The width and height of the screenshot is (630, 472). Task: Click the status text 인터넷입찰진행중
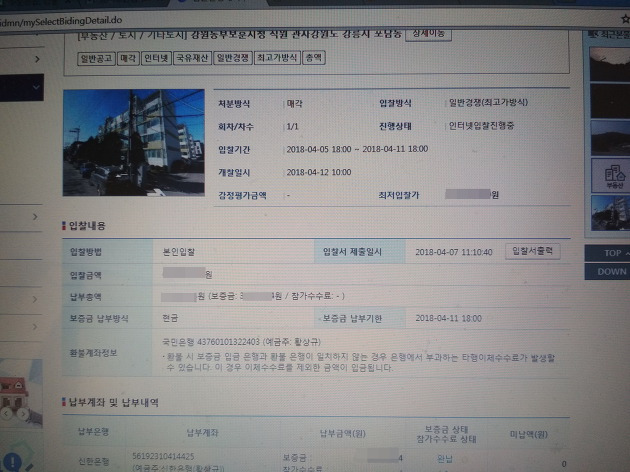pos(481,126)
